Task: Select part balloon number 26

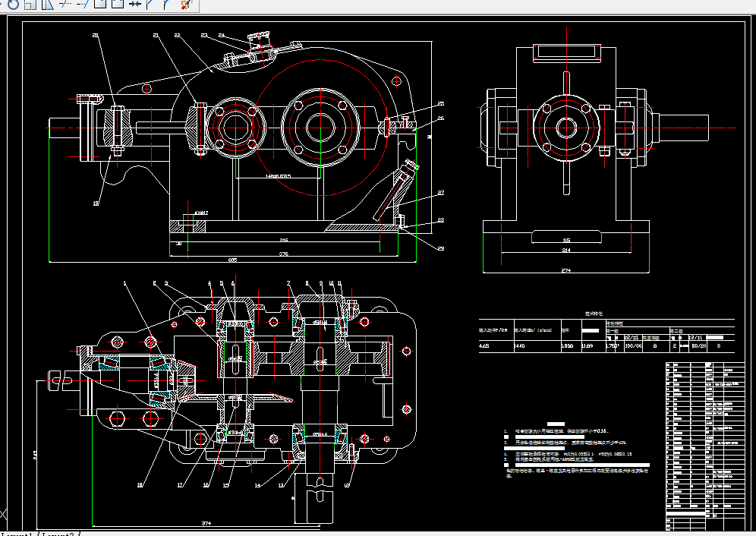Action: tap(441, 118)
